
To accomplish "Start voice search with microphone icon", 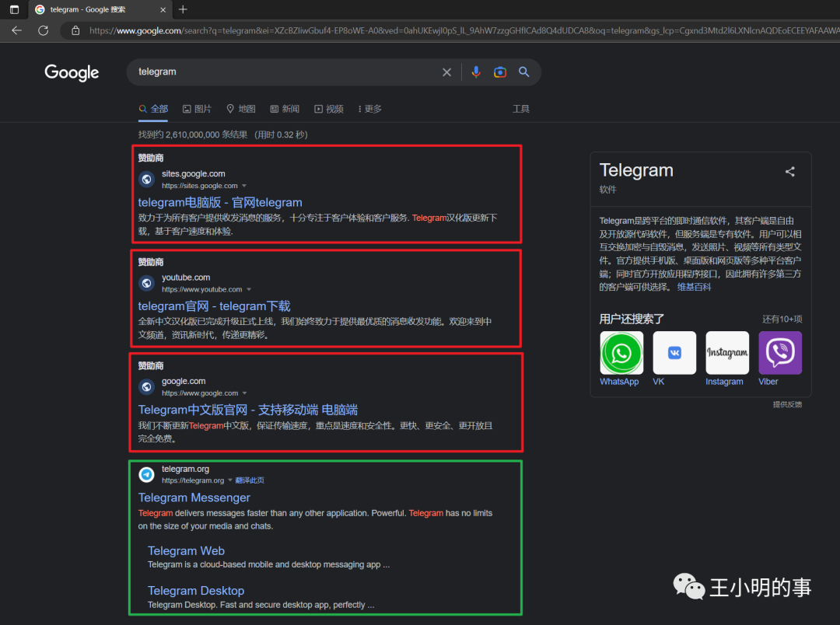I will (476, 72).
